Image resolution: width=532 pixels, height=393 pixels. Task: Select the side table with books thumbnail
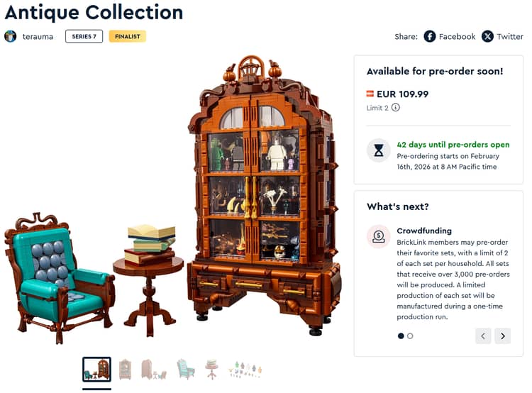(211, 370)
